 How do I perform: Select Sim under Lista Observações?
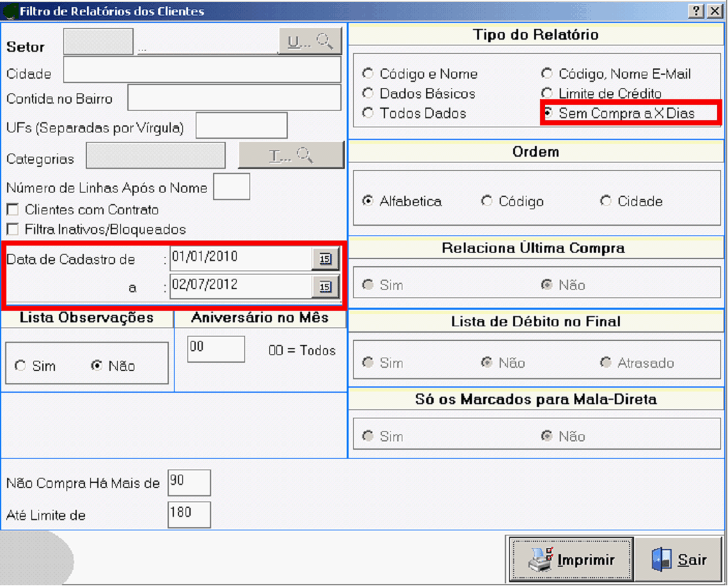[x=20, y=367]
